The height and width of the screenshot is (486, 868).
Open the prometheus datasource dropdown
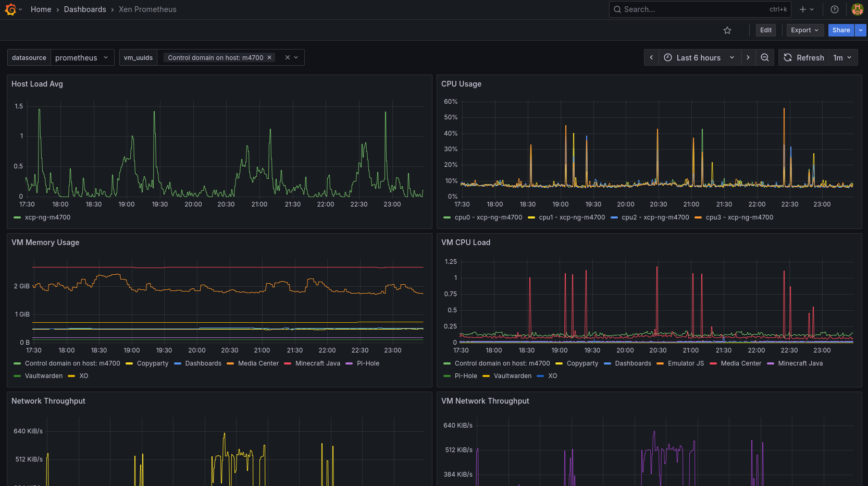point(82,57)
